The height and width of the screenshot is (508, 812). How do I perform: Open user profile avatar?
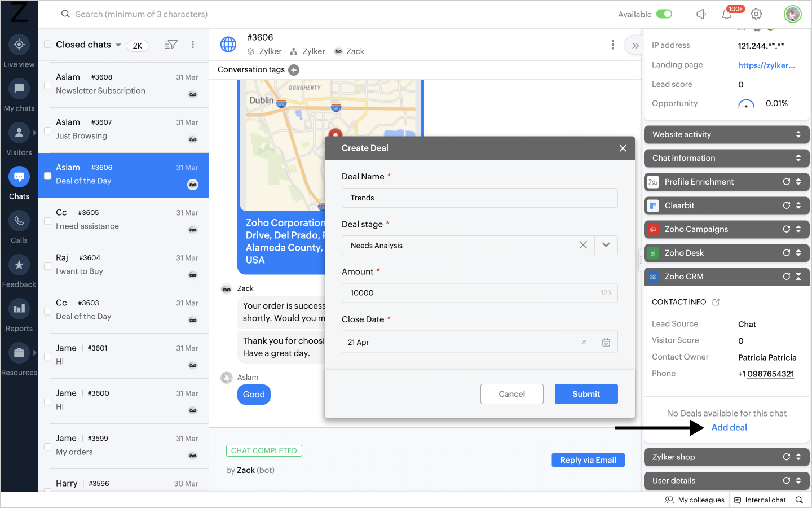(793, 14)
